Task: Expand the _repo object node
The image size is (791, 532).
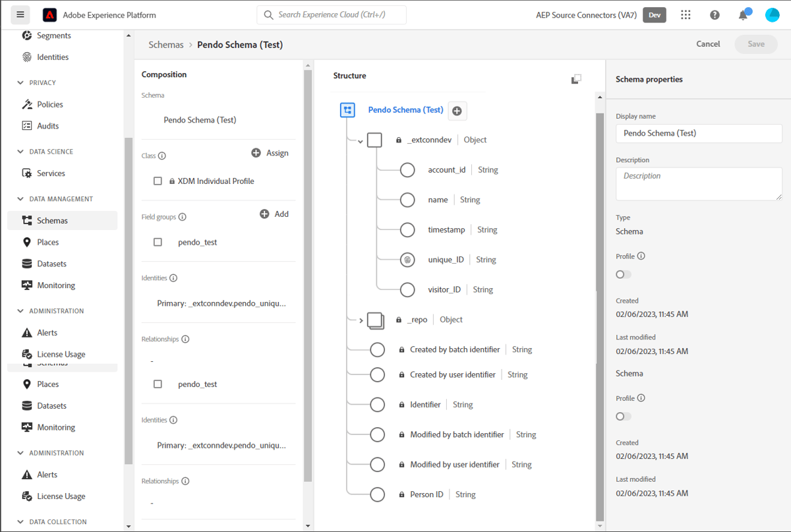Action: [361, 320]
